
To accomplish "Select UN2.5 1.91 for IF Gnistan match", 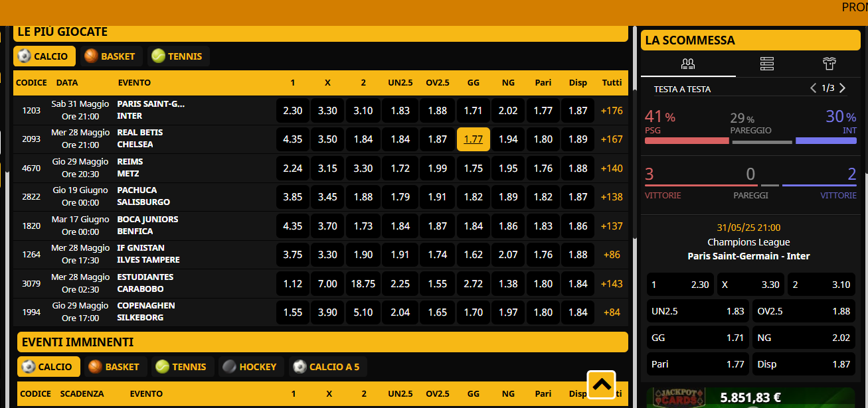I will [400, 255].
